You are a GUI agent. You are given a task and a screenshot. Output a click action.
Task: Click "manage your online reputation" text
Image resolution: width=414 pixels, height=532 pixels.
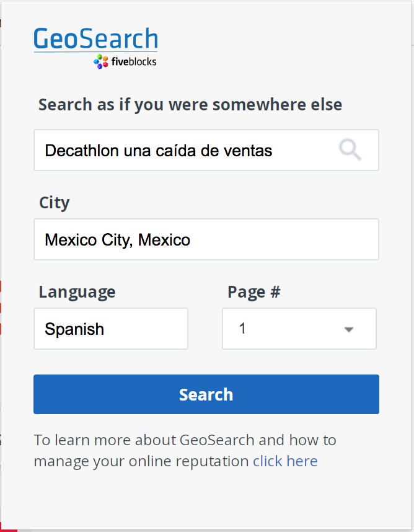click(141, 461)
